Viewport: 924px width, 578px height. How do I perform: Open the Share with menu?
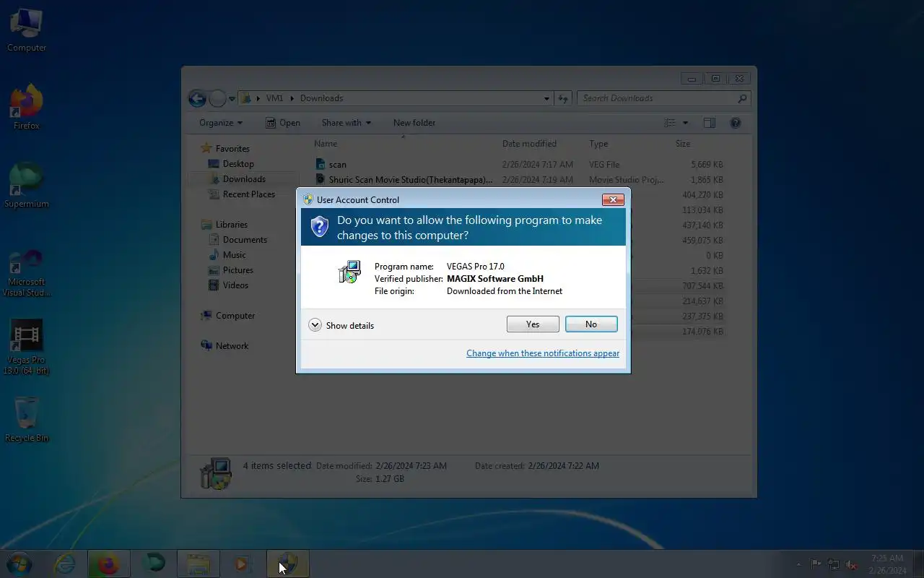[x=346, y=123]
